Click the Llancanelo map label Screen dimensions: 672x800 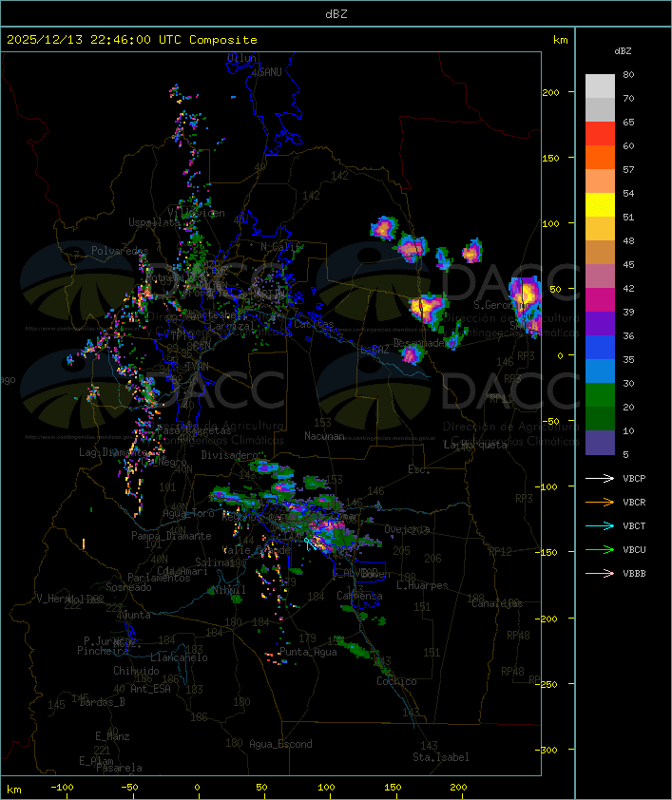point(179,657)
